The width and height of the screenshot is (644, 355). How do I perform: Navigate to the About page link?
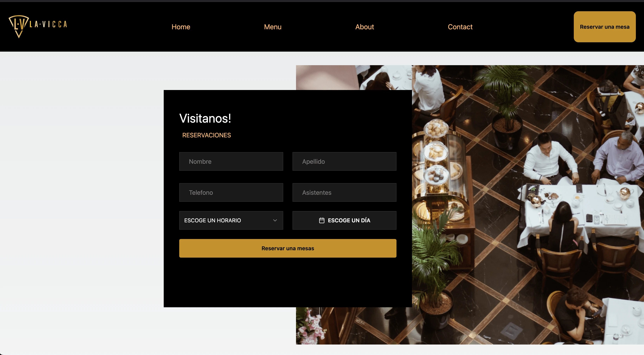[x=364, y=27]
